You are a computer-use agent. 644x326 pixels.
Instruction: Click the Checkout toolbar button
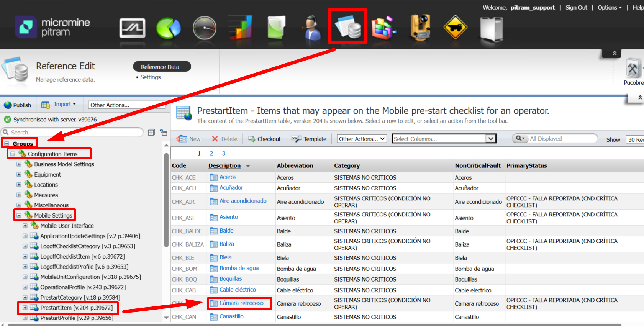(x=265, y=139)
